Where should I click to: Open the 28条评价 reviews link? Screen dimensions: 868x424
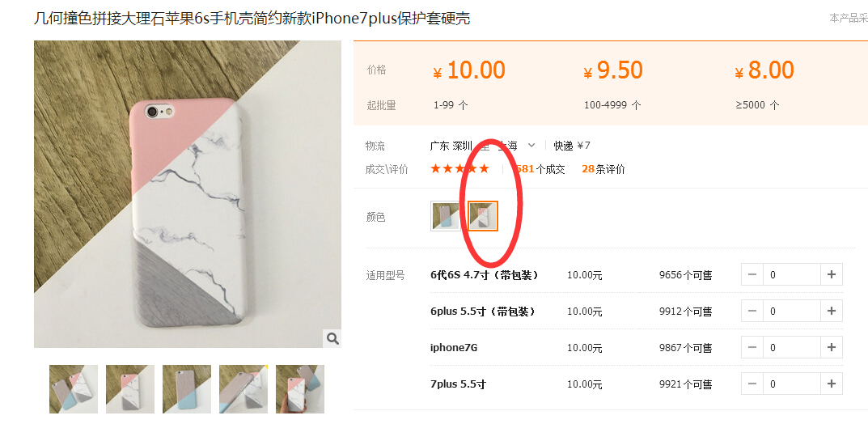[603, 169]
